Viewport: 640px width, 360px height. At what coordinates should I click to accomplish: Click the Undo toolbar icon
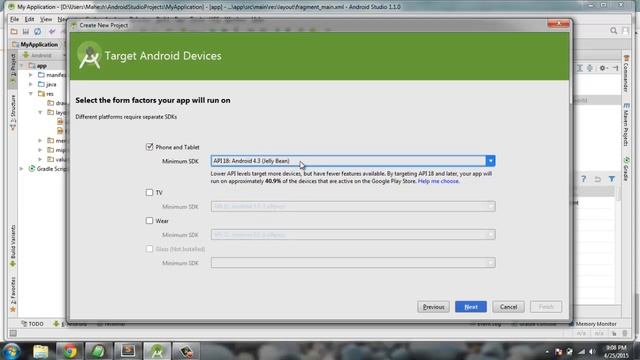pos(52,31)
